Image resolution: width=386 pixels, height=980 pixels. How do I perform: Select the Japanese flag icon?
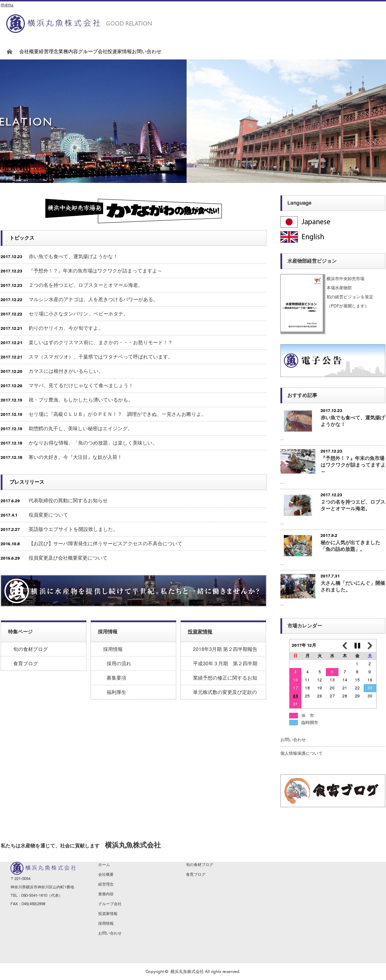289,222
